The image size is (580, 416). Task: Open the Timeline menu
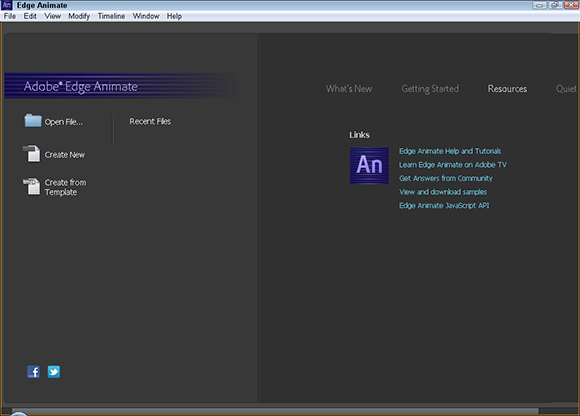coord(111,16)
